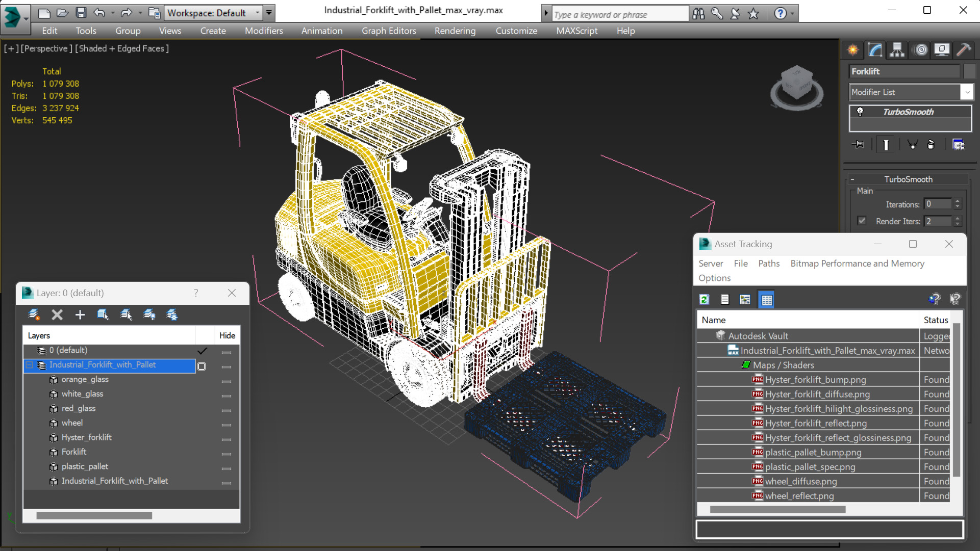Screen dimensions: 980x551
Task: Switch to Utilities hammer panel tab
Action: tap(964, 50)
